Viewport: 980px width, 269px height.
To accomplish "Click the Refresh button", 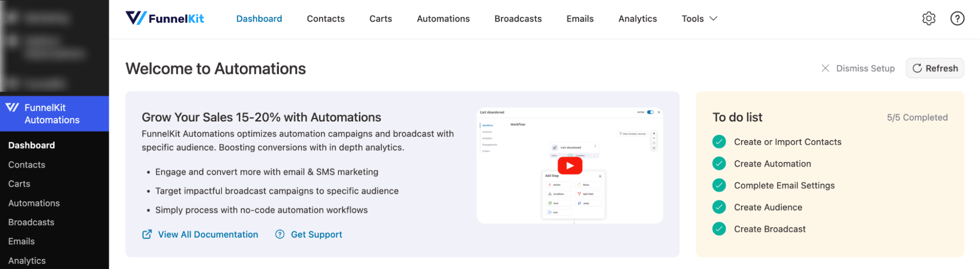I will (935, 68).
